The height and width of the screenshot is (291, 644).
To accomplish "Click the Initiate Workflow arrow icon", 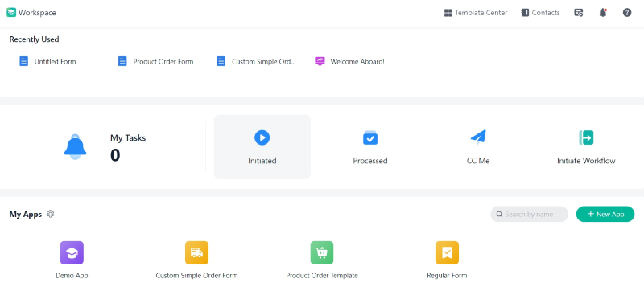I will [586, 137].
